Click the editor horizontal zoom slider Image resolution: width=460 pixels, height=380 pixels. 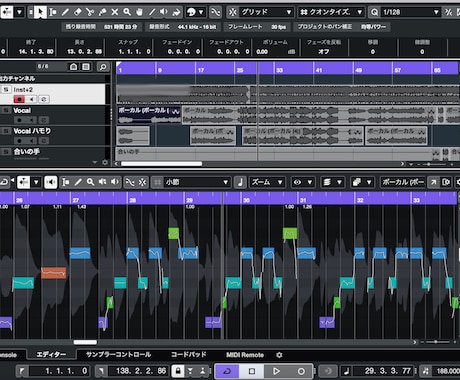437,342
